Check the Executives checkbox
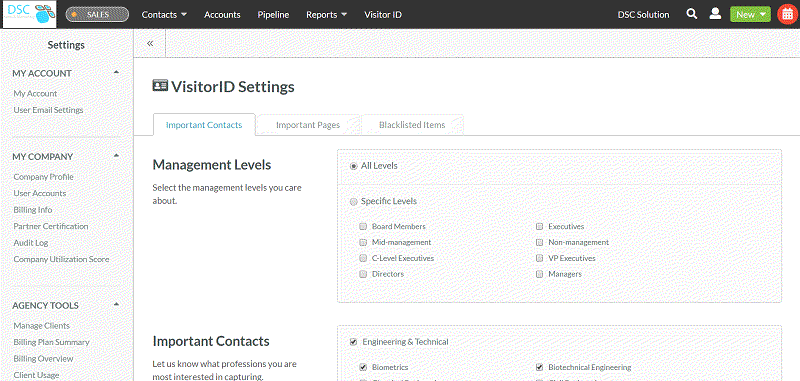Image resolution: width=800 pixels, height=381 pixels. tap(539, 226)
